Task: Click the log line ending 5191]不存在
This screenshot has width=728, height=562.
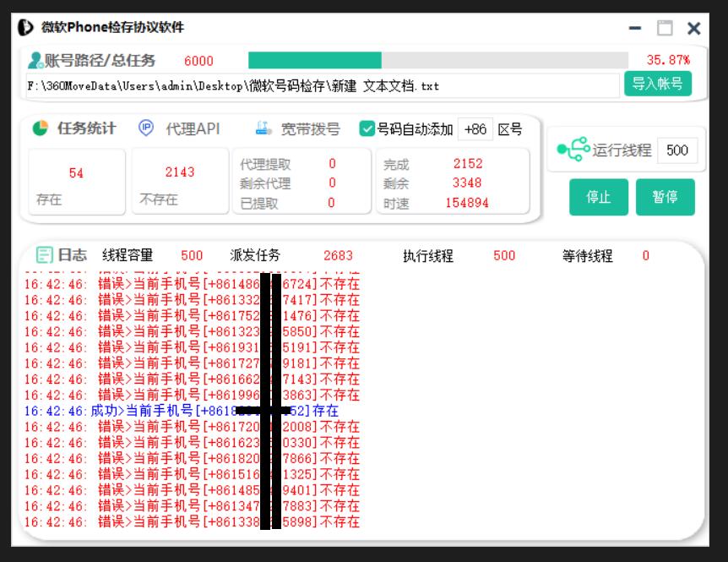Action: (193, 347)
